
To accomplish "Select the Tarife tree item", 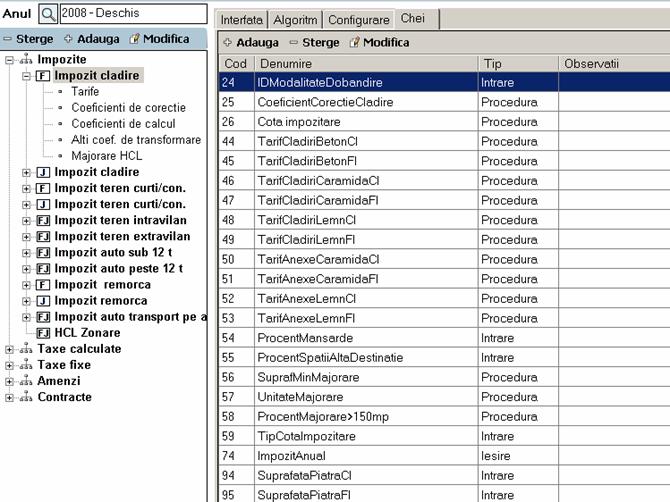I will [85, 91].
